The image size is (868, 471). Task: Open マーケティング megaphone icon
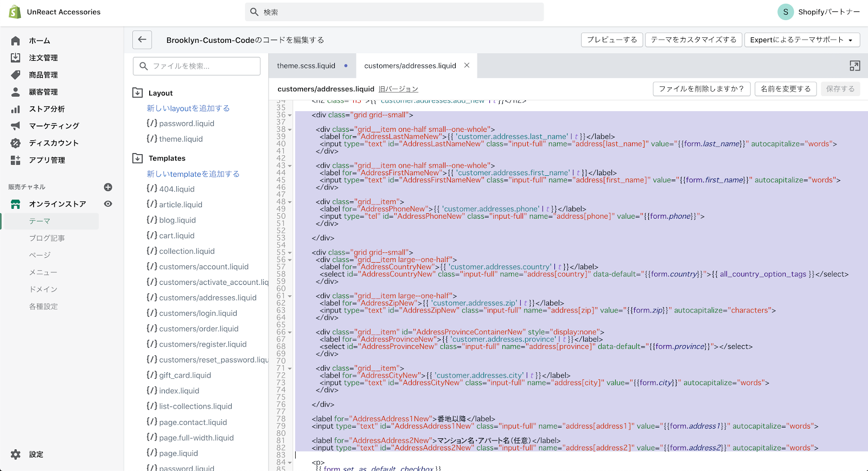click(16, 126)
